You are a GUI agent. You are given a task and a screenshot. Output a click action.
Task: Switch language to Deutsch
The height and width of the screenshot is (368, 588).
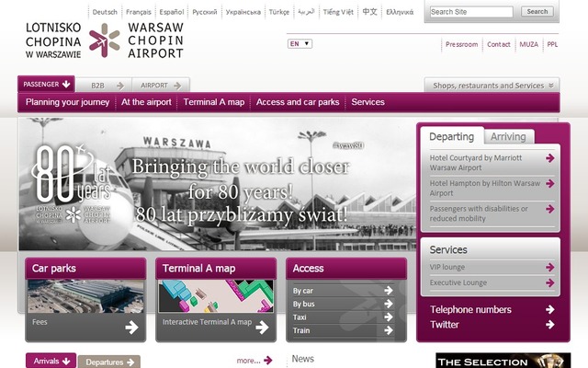click(105, 12)
